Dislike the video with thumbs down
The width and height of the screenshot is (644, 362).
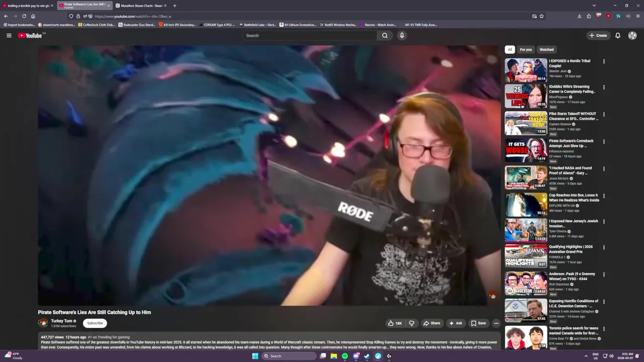412,323
